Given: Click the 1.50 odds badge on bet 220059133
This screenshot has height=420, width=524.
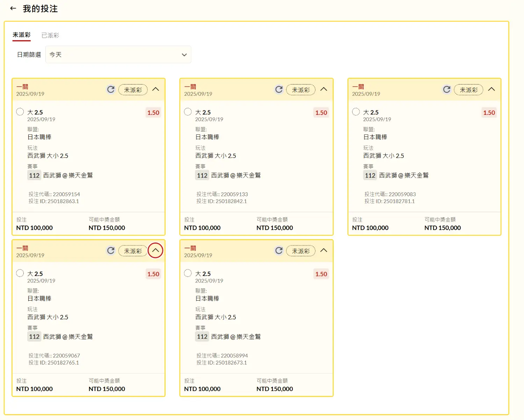Looking at the screenshot, I should click(321, 113).
